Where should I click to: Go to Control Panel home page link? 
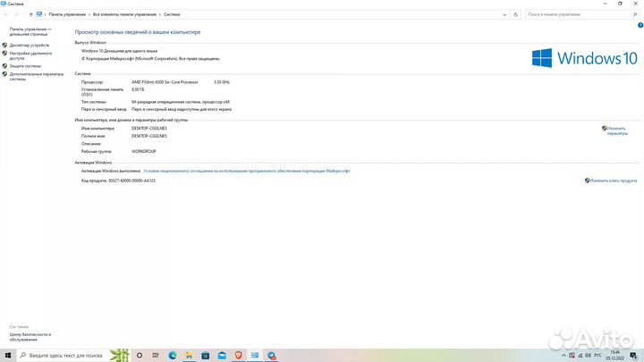tap(30, 31)
